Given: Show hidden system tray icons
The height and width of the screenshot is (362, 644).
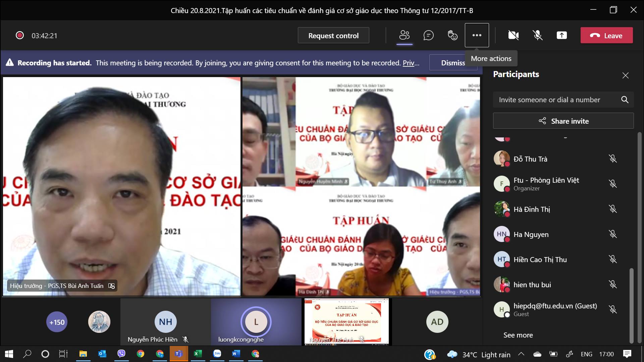Looking at the screenshot, I should click(x=521, y=354).
